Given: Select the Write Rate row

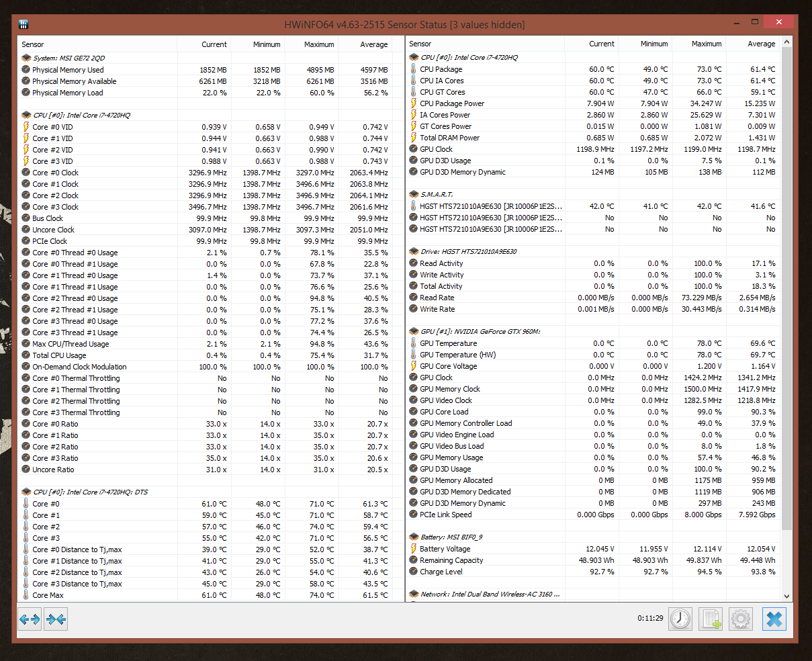Looking at the screenshot, I should tap(592, 309).
